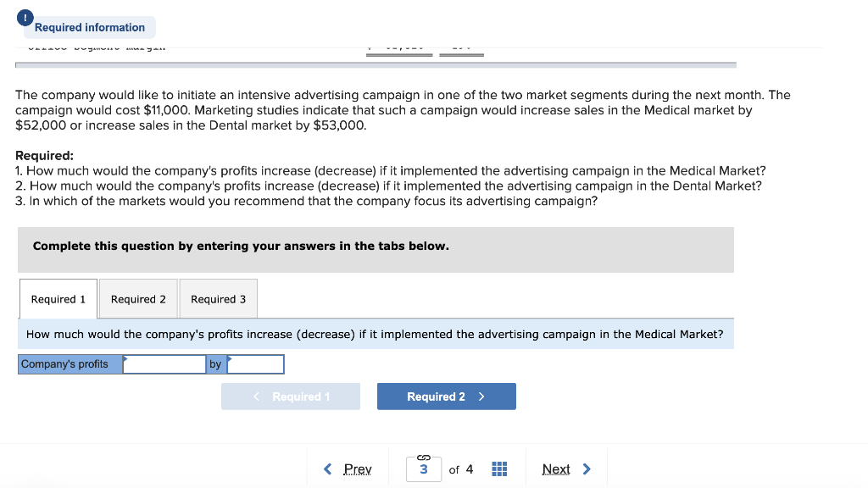Click the answer field after the word by

click(x=257, y=363)
